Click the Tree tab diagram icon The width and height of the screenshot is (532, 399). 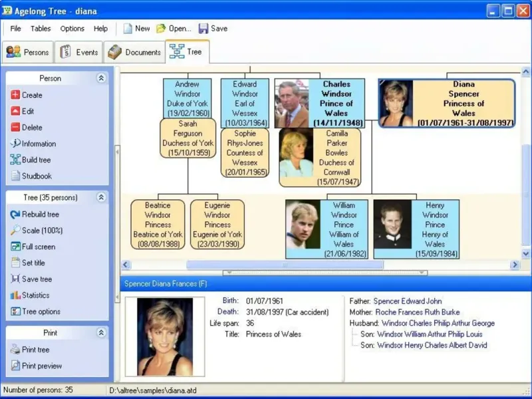point(177,51)
